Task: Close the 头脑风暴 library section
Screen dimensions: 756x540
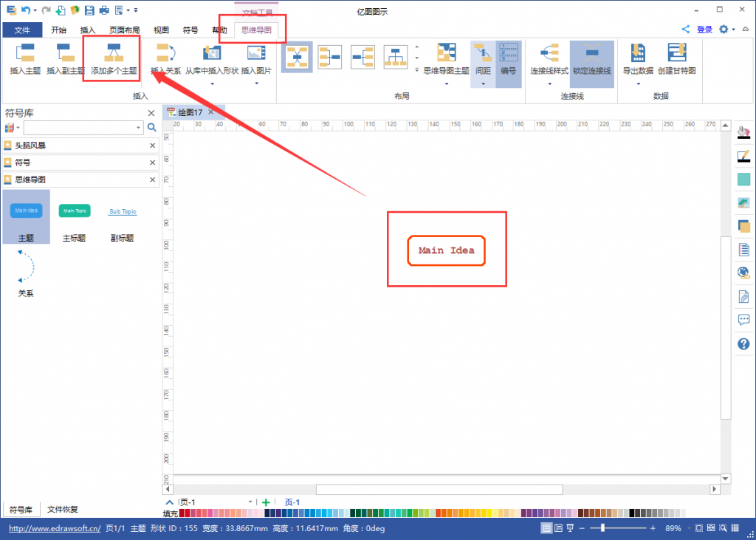Action: [x=152, y=146]
